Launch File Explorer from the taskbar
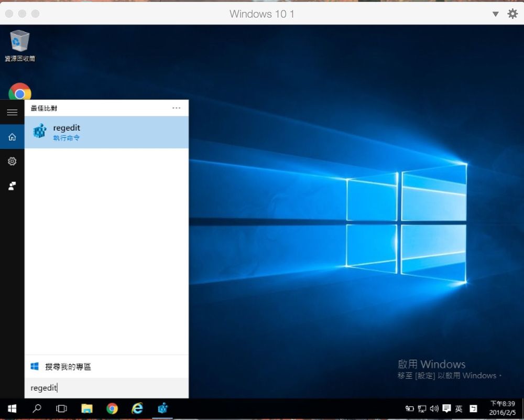This screenshot has height=420, width=524. pos(87,408)
